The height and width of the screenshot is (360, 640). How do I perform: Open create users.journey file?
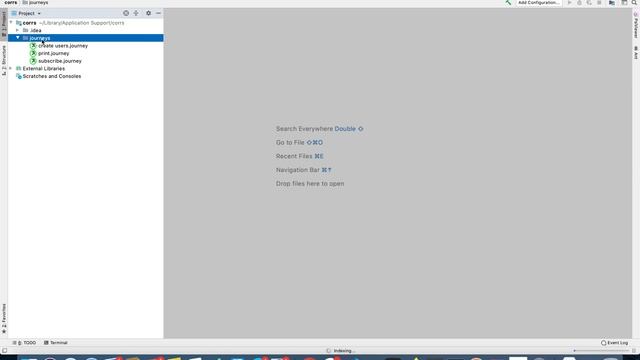(x=63, y=46)
